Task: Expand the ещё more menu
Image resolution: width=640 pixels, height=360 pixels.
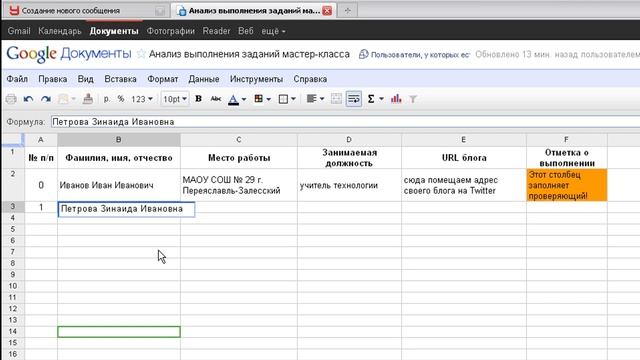Action: click(x=273, y=31)
